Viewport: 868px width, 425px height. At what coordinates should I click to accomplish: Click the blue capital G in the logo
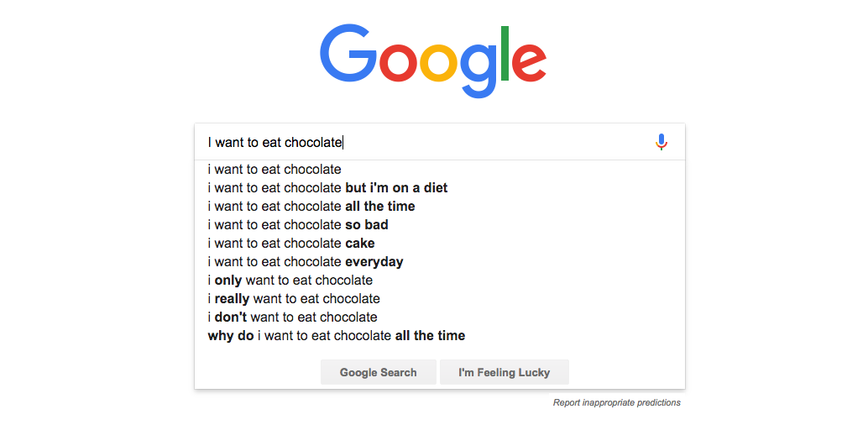pos(347,56)
